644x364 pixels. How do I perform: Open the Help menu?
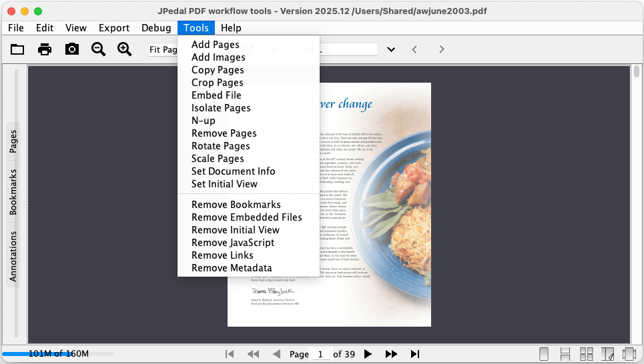pyautogui.click(x=231, y=28)
